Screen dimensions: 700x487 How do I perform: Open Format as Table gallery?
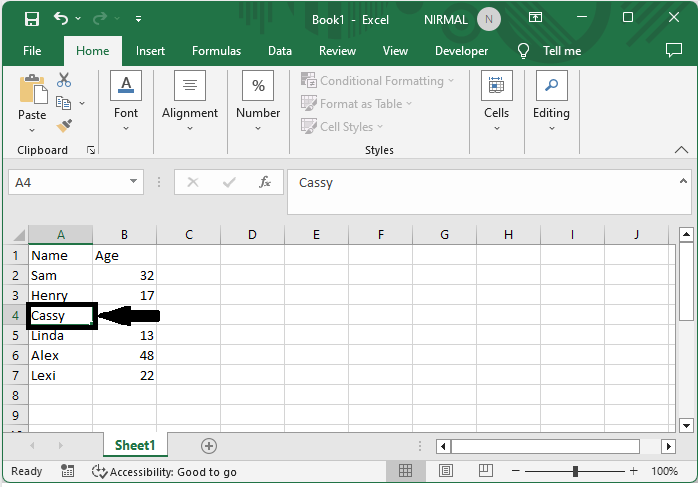click(x=356, y=104)
